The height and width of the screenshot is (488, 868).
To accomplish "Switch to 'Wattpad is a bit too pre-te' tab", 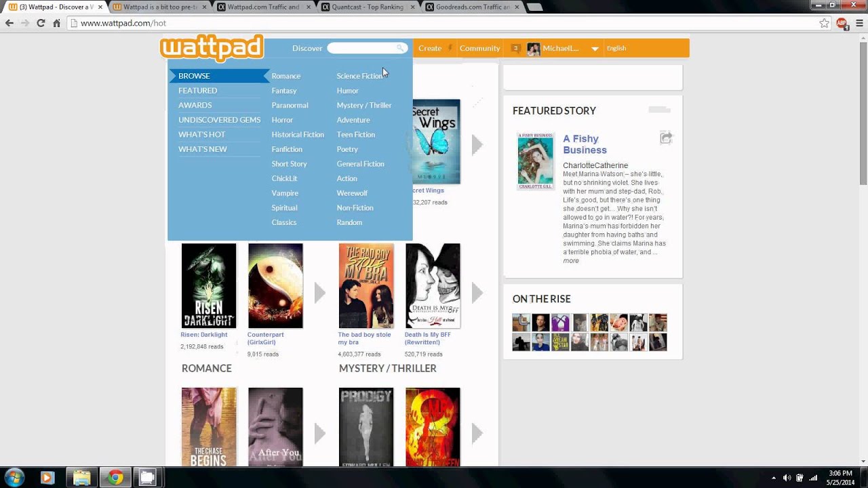I will point(159,7).
